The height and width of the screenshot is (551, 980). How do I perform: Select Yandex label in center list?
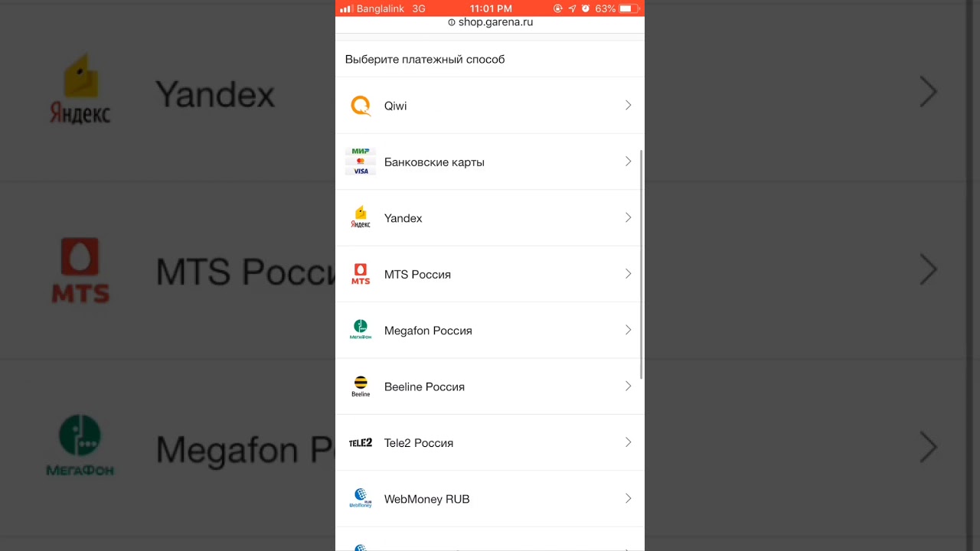(x=403, y=218)
